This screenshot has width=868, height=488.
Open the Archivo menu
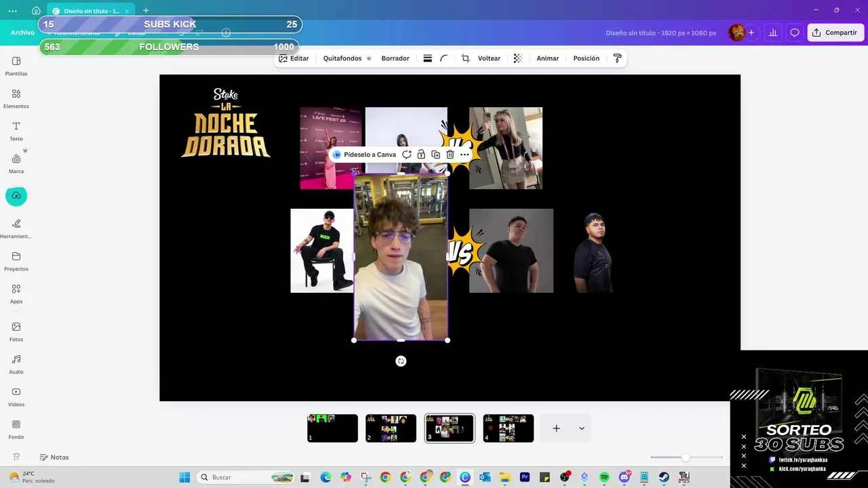(22, 33)
